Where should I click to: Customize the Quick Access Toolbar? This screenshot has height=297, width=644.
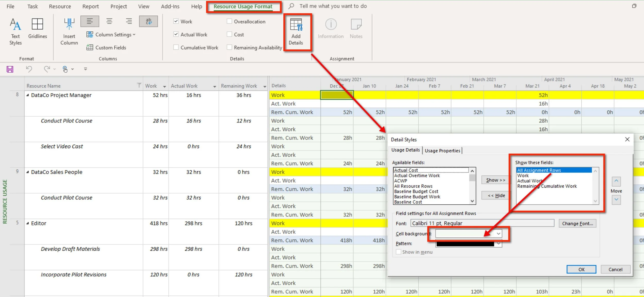(86, 69)
